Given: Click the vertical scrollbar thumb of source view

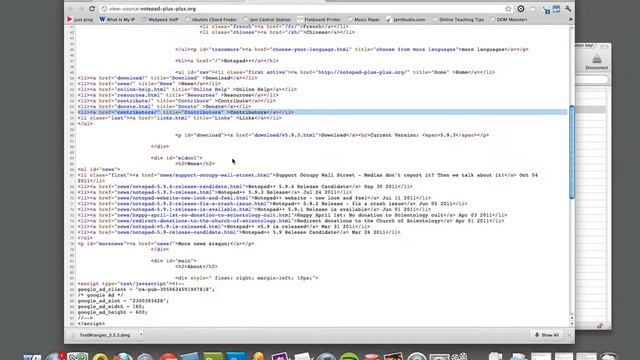Looking at the screenshot, I should (x=572, y=152).
